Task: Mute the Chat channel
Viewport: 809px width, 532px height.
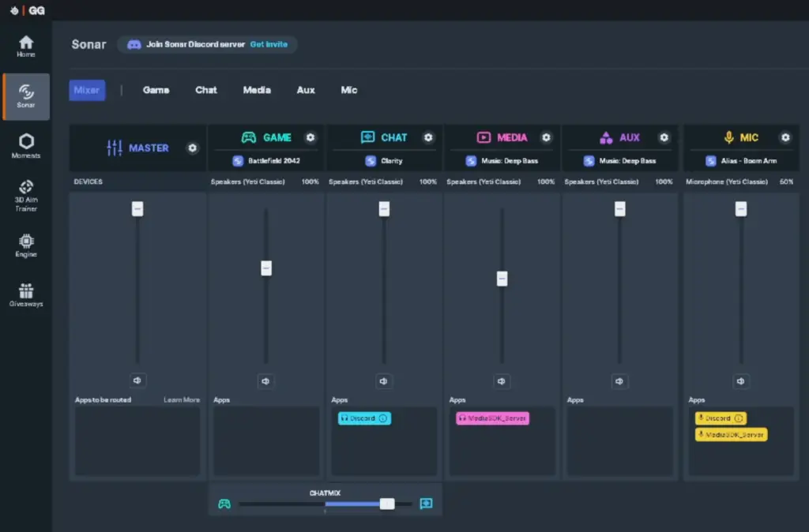Action: (383, 381)
